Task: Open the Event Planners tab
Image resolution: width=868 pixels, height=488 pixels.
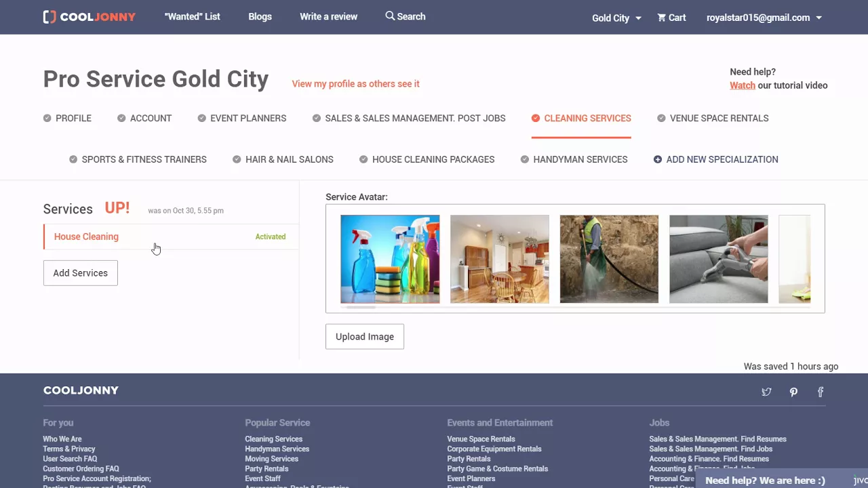Action: (248, 118)
